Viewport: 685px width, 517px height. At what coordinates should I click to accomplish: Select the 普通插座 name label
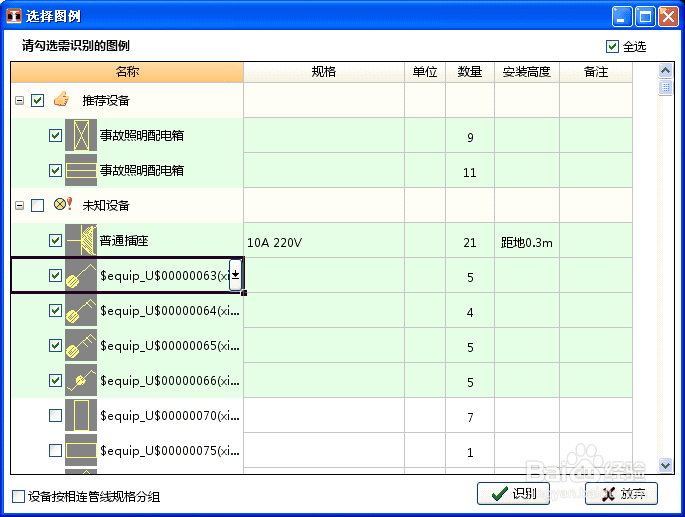point(124,240)
